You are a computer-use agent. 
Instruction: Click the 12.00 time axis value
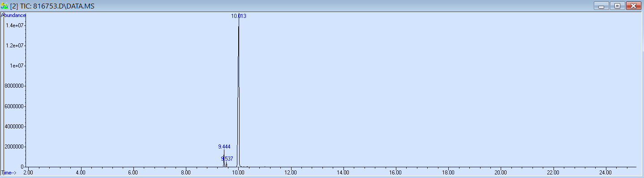[x=291, y=172]
